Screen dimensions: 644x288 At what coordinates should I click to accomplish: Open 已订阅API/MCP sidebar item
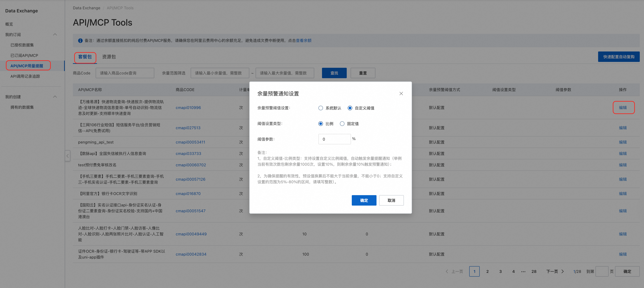[24, 56]
